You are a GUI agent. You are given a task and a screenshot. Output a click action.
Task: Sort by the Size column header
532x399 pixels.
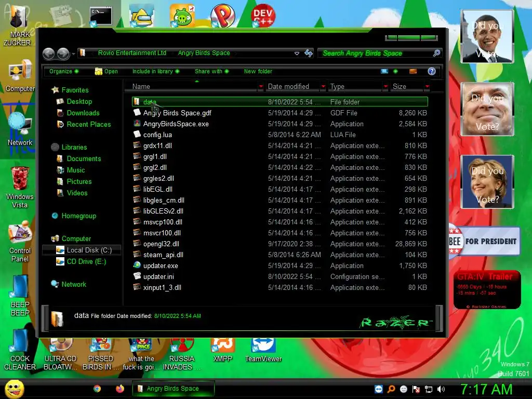406,87
